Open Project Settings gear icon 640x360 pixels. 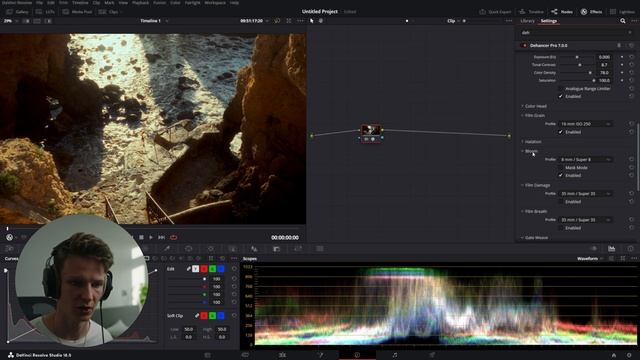point(629,355)
